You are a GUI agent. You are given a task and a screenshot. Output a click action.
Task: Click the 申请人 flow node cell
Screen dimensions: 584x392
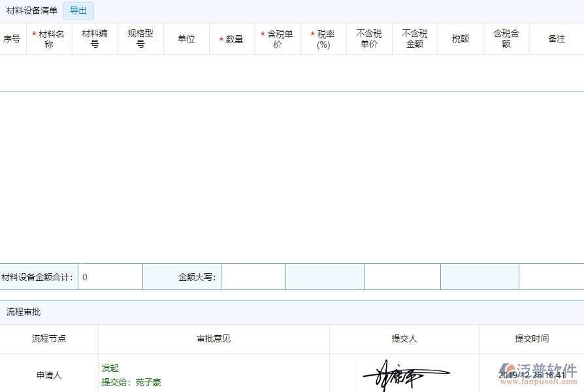click(x=48, y=374)
